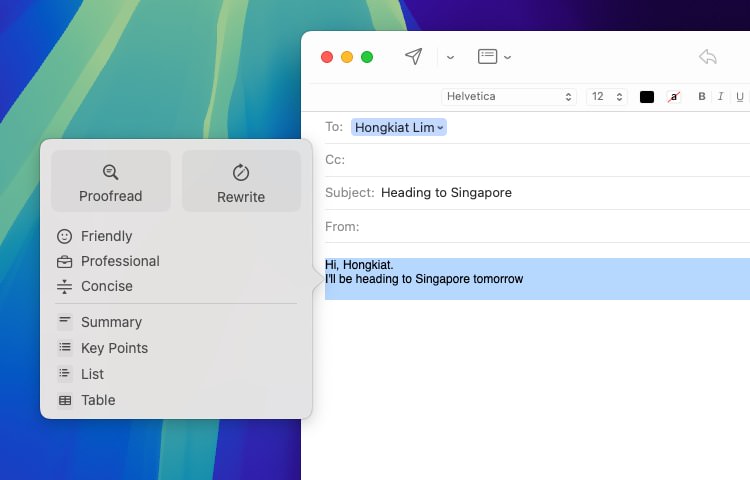Click the Hongkiat Lim recipient chip

pyautogui.click(x=399, y=127)
